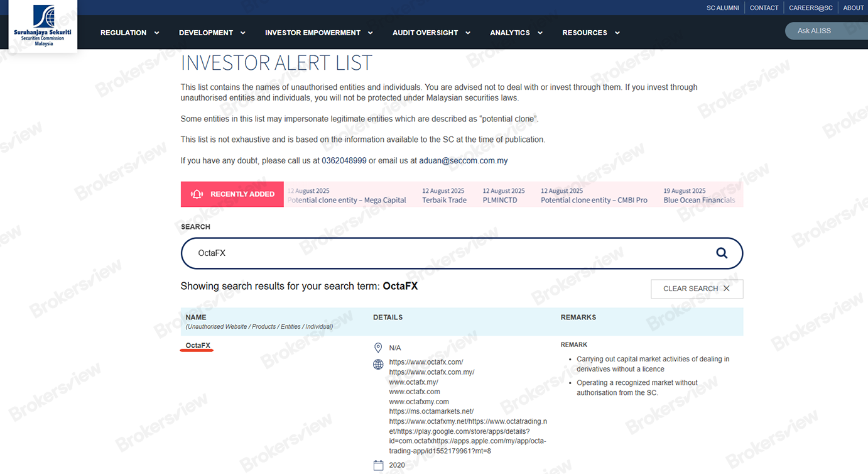
Task: Select the Blue Ocean Financials entry
Action: point(699,196)
